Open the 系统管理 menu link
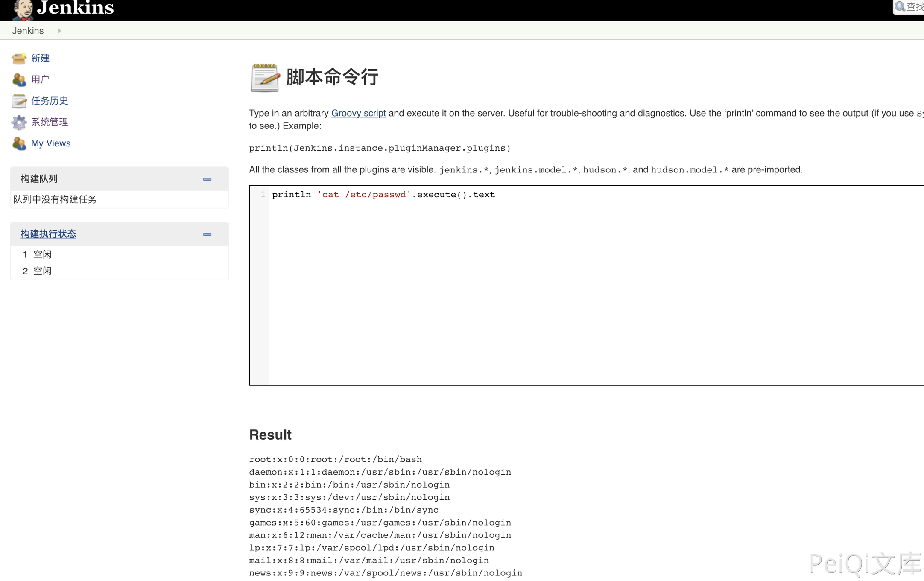This screenshot has width=924, height=581. point(50,122)
